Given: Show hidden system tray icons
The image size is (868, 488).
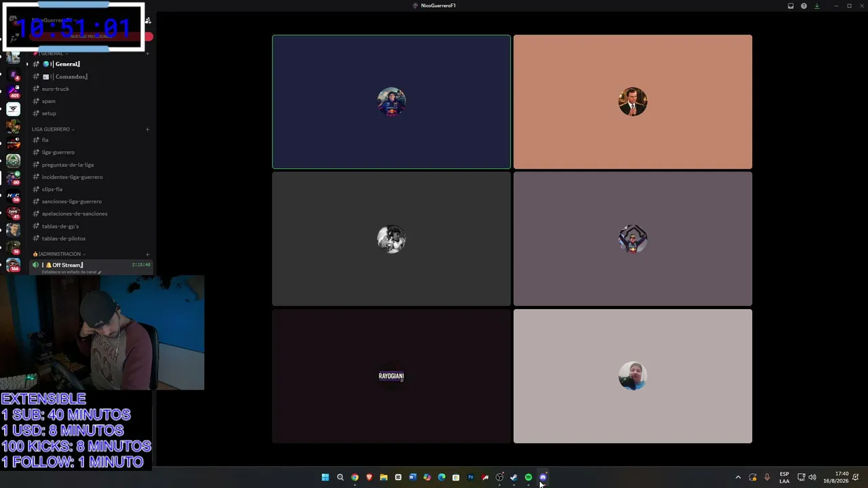Looking at the screenshot, I should click(738, 477).
